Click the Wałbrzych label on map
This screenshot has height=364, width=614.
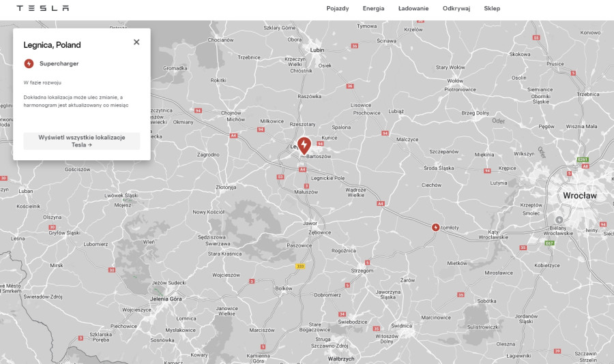coord(341,359)
